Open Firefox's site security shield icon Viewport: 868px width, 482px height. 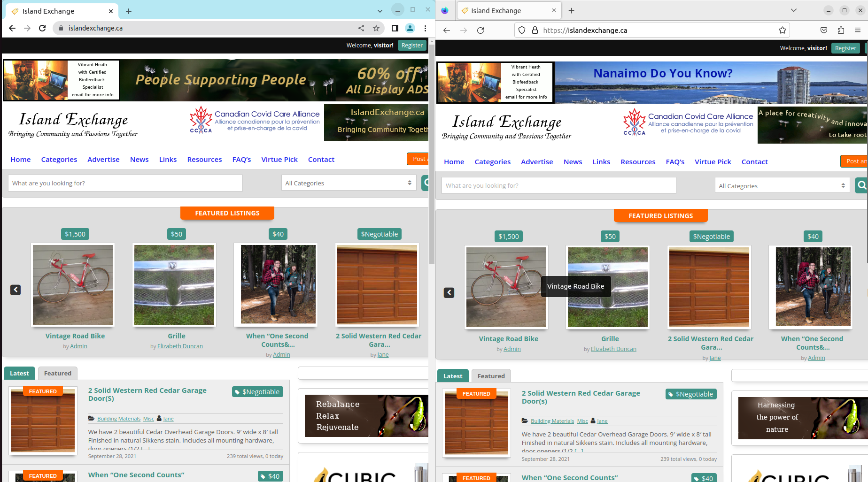point(521,30)
